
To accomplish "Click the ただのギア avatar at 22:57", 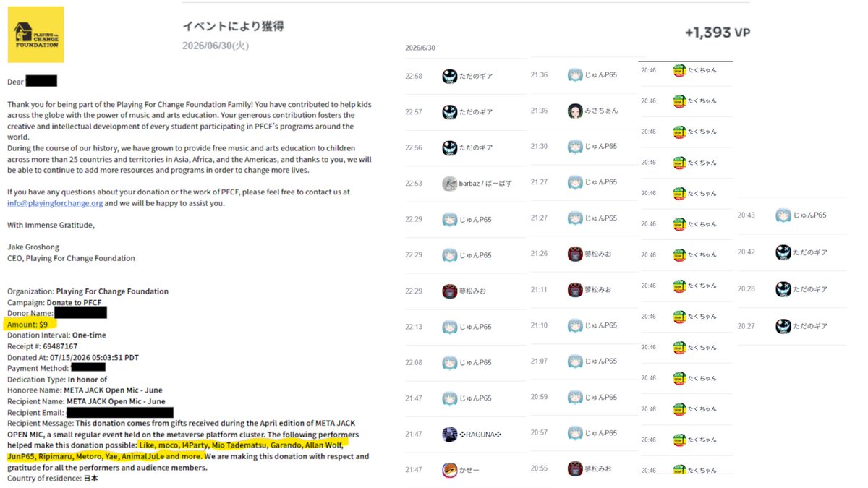I will (x=449, y=112).
